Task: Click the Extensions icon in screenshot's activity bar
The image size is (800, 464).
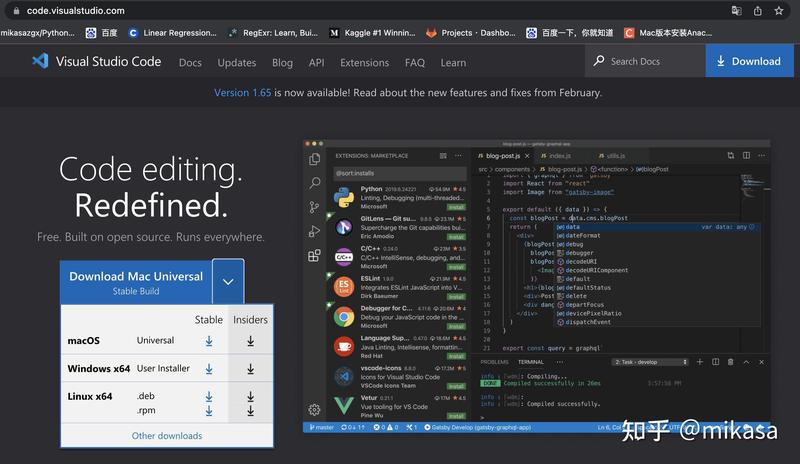Action: pos(314,255)
